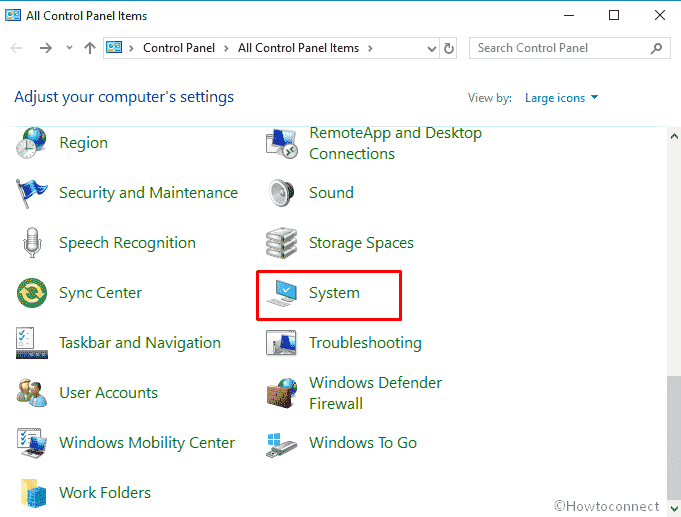Click the Speech Recognition microphone icon
This screenshot has height=517, width=681.
tap(32, 243)
